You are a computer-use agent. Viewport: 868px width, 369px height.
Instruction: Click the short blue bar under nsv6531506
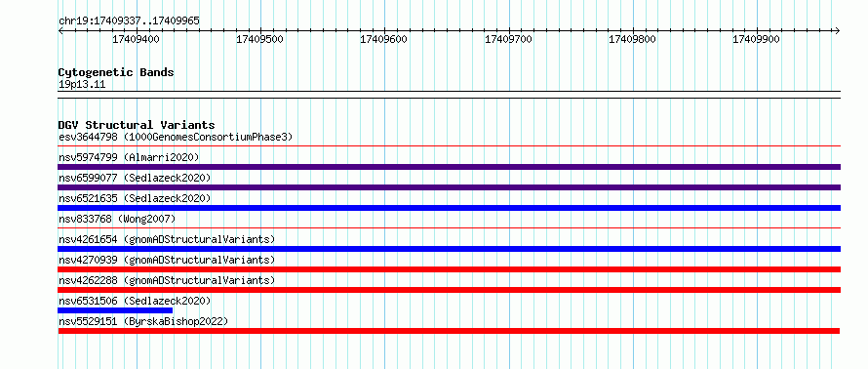point(115,310)
